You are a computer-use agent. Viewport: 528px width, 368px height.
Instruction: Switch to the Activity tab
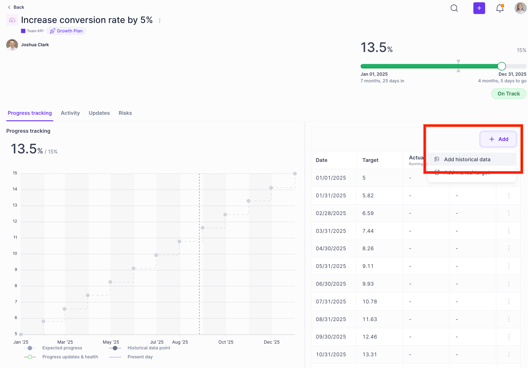[70, 113]
